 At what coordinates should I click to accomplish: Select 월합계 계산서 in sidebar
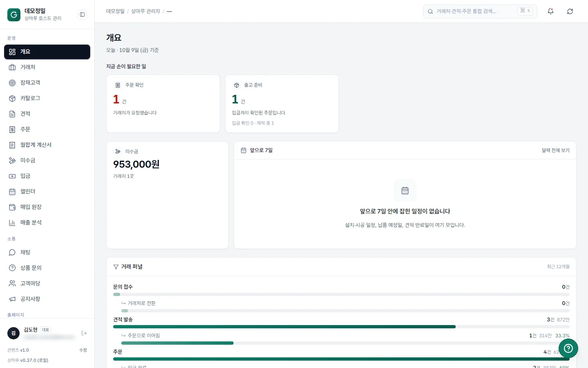click(47, 145)
